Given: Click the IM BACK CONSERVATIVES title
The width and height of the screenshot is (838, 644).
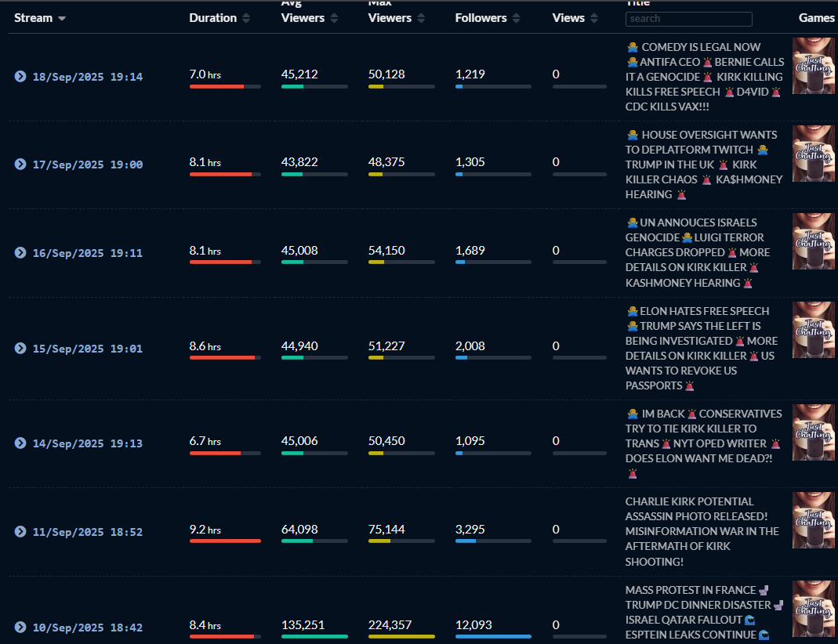Looking at the screenshot, I should pyautogui.click(x=703, y=443).
